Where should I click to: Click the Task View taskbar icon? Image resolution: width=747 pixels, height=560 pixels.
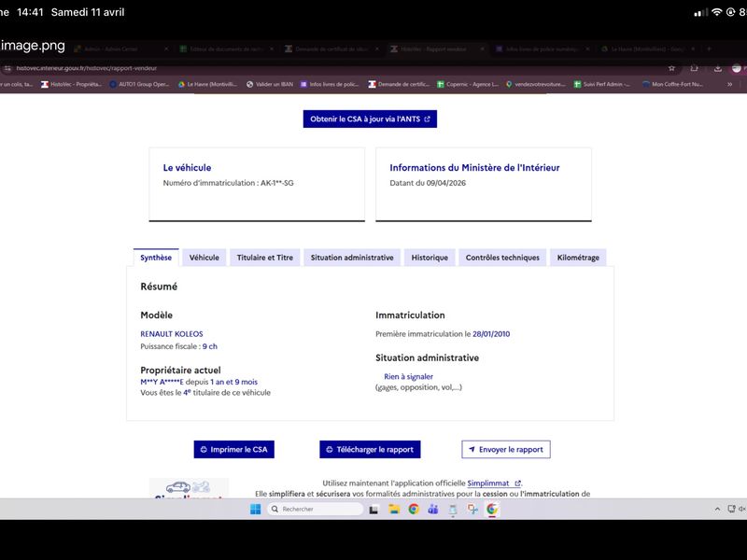373,509
